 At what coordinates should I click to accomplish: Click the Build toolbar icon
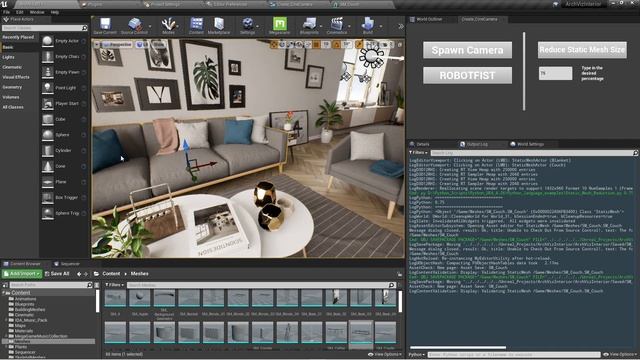coord(367,24)
